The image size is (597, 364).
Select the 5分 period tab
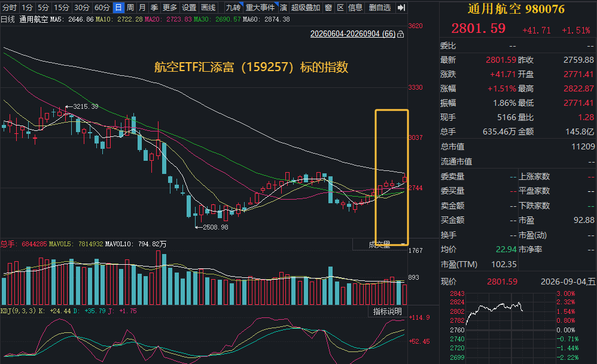pyautogui.click(x=43, y=8)
